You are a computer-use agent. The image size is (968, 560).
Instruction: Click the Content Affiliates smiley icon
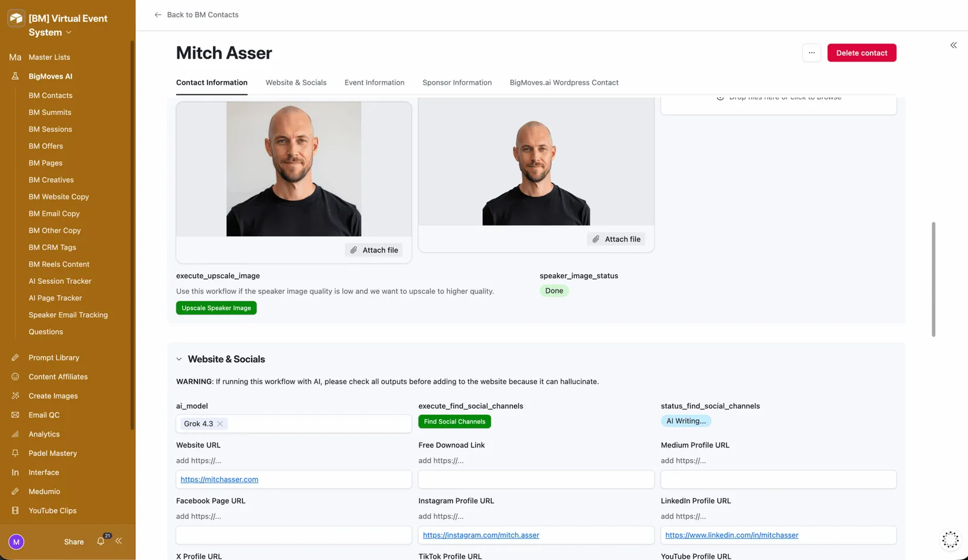(x=15, y=377)
